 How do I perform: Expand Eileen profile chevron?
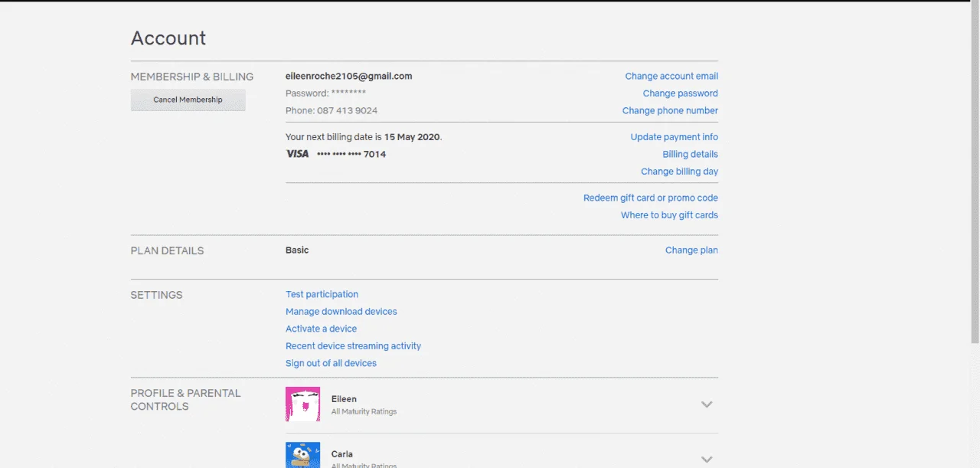(707, 404)
